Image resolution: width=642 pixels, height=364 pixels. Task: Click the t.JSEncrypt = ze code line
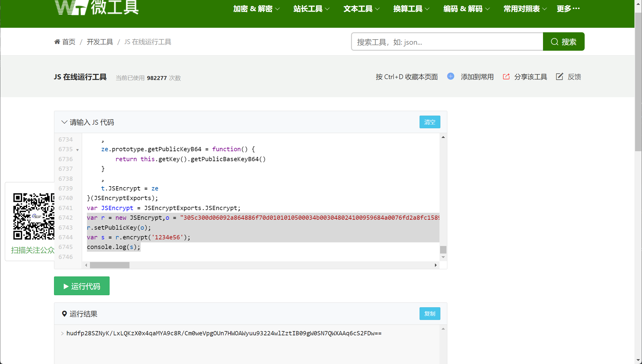tap(129, 188)
